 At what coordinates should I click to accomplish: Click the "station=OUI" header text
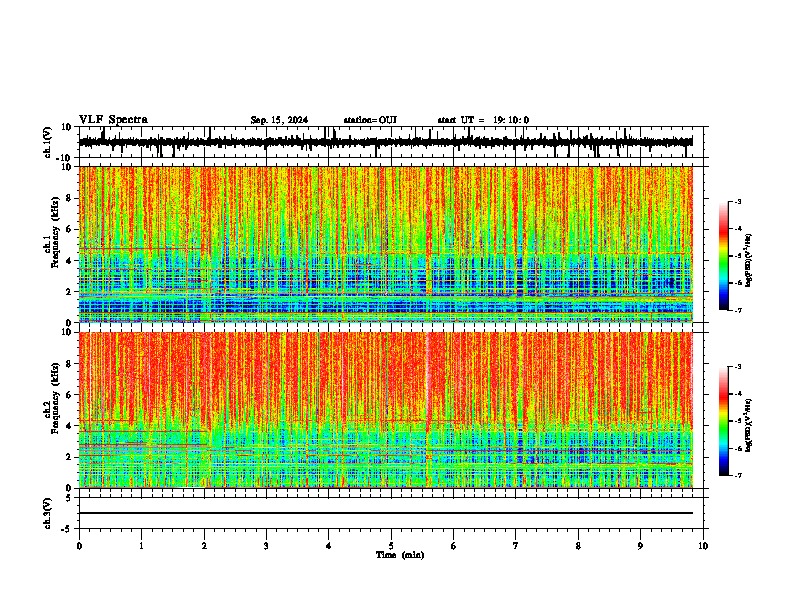[x=370, y=120]
